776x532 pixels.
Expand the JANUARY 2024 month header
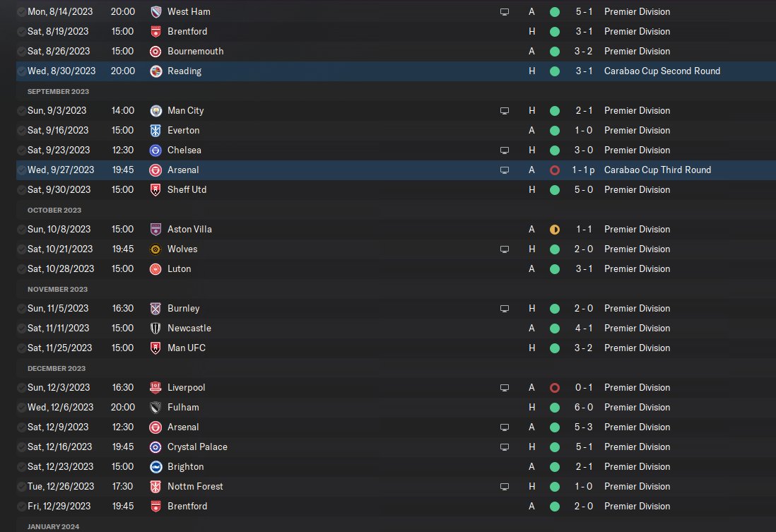point(53,526)
